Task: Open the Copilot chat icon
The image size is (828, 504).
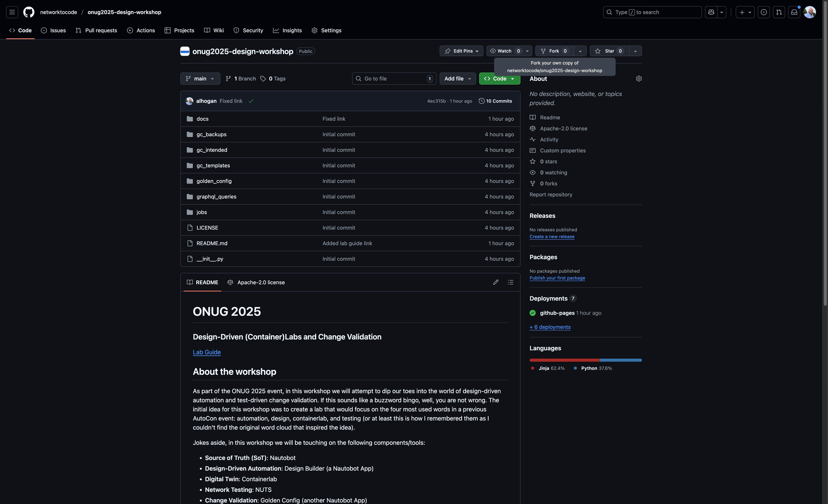Action: 711,12
